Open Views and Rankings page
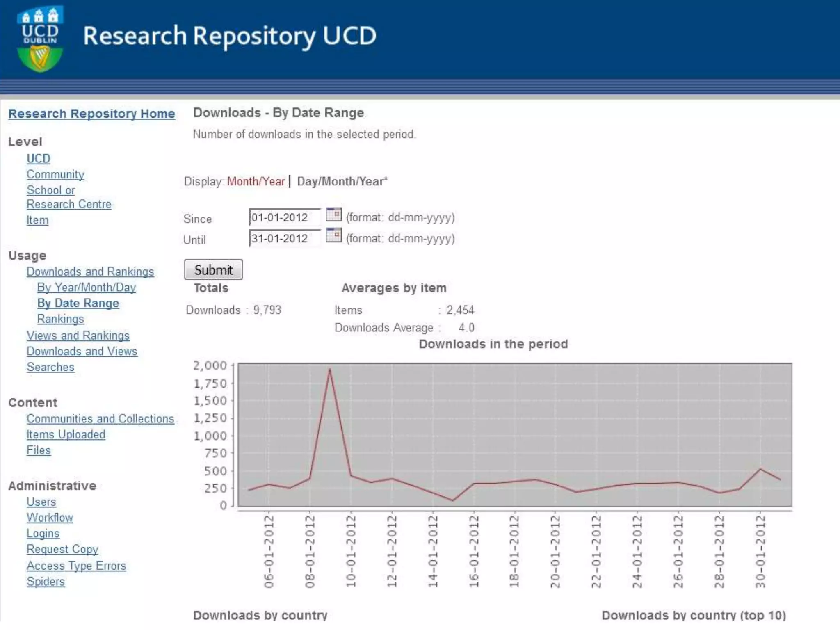Screen dimensions: 840x630 [x=78, y=336]
